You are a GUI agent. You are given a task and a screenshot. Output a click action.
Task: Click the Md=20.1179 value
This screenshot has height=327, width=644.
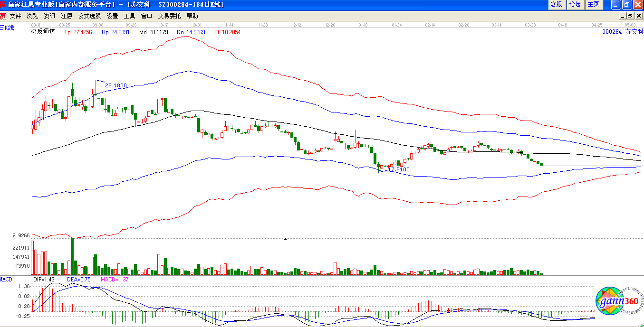[154, 32]
